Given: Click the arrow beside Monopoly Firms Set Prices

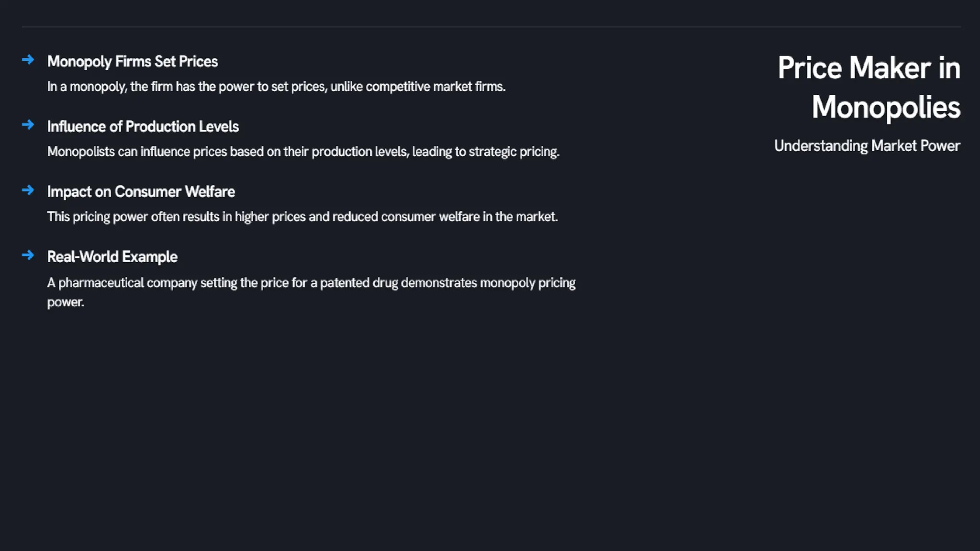Looking at the screenshot, I should coord(28,60).
